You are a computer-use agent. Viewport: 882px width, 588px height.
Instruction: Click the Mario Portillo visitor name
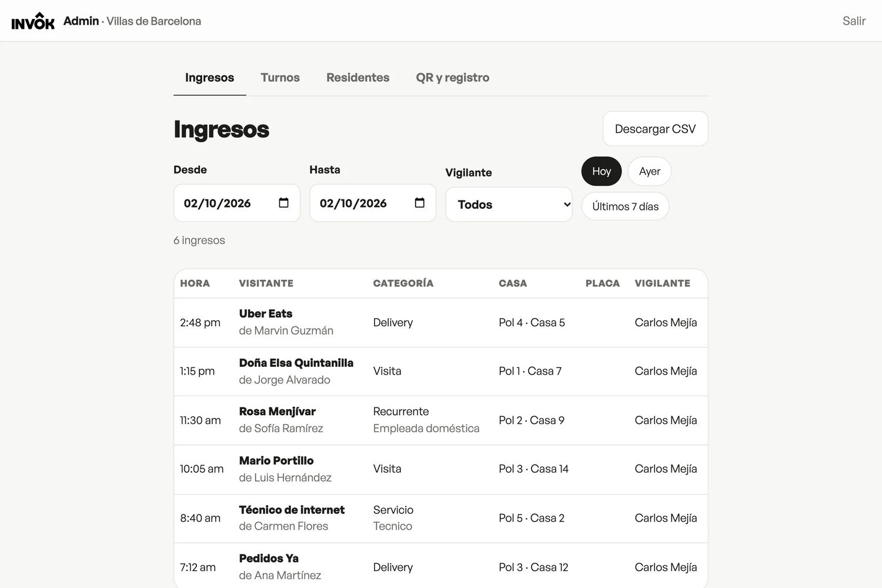[x=276, y=460]
